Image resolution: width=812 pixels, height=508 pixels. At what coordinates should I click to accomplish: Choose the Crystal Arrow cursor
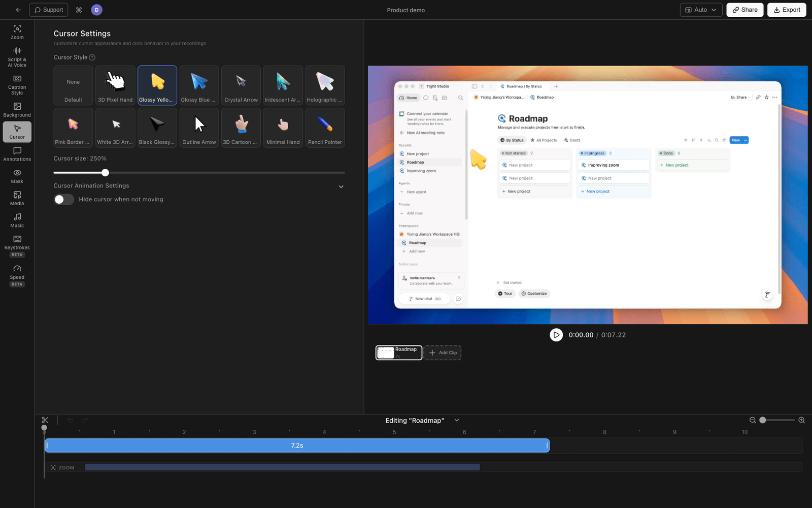click(x=241, y=85)
